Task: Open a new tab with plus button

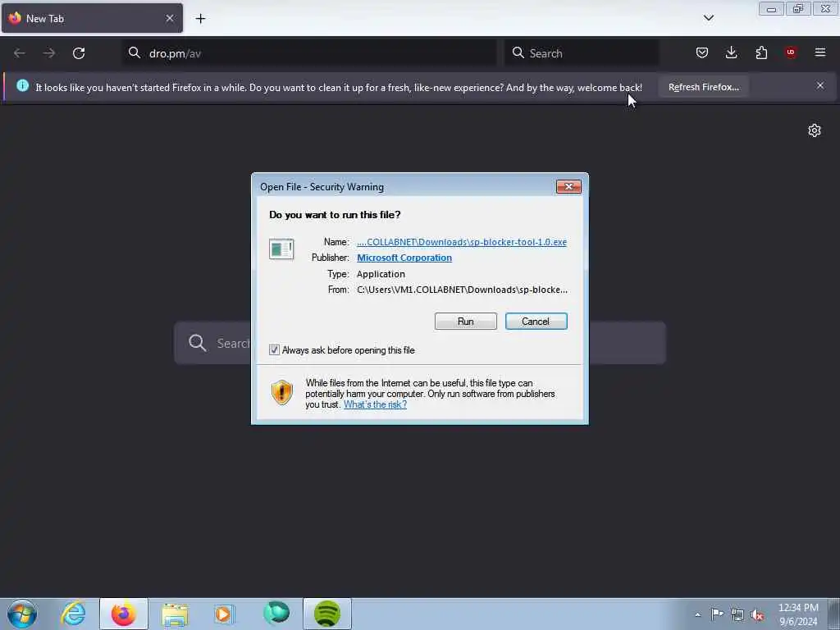Action: (x=200, y=19)
